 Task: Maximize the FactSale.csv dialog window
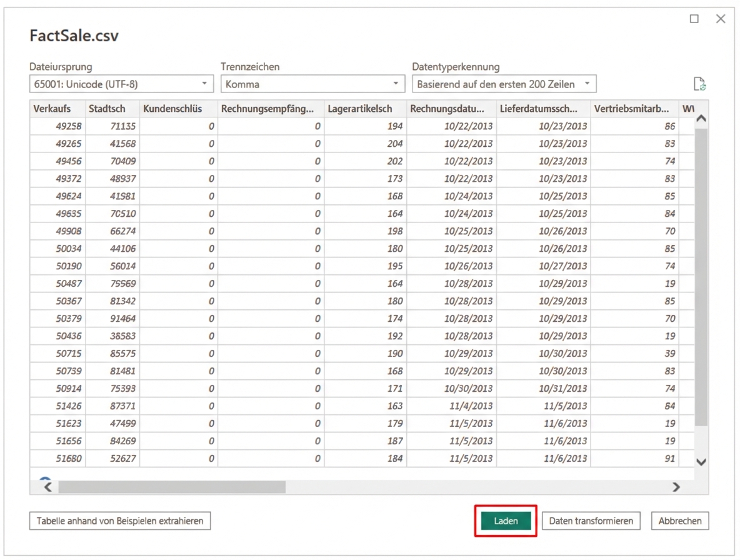tap(694, 19)
